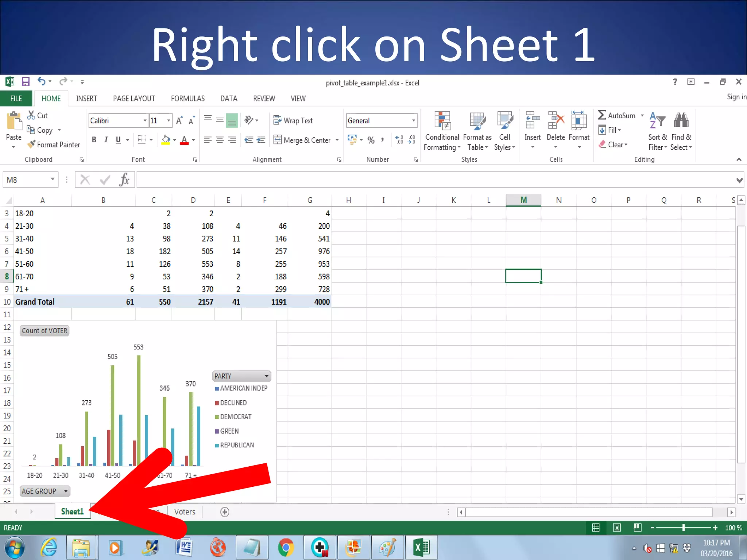This screenshot has width=747, height=560.
Task: Click the Count of VOTER field button
Action: (x=44, y=331)
